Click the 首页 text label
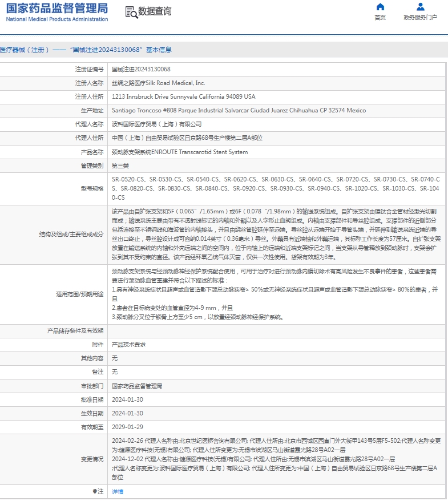448x501 pixels. (x=380, y=18)
